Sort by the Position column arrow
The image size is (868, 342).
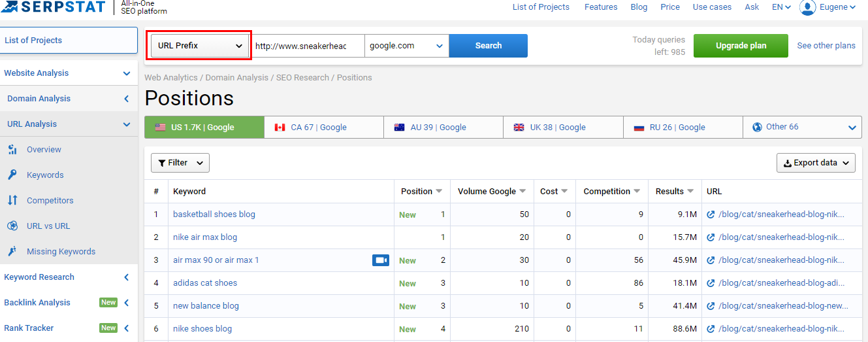coord(439,192)
